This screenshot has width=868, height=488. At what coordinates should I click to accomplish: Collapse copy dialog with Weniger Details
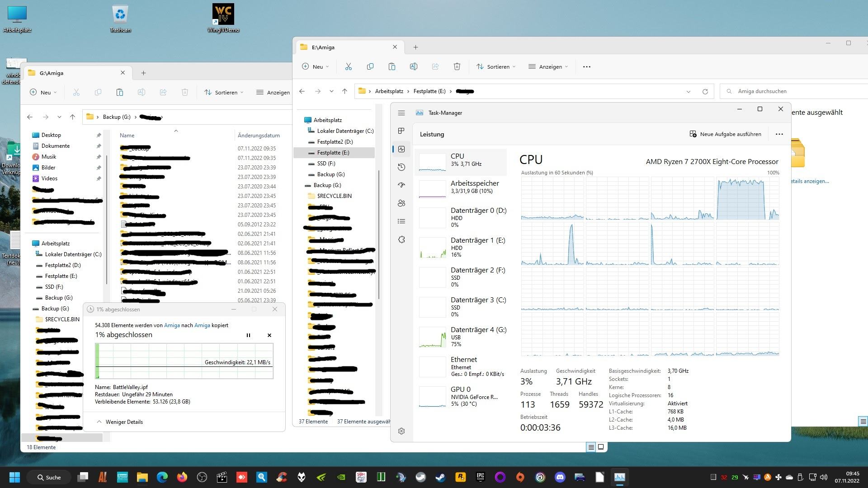pyautogui.click(x=120, y=422)
